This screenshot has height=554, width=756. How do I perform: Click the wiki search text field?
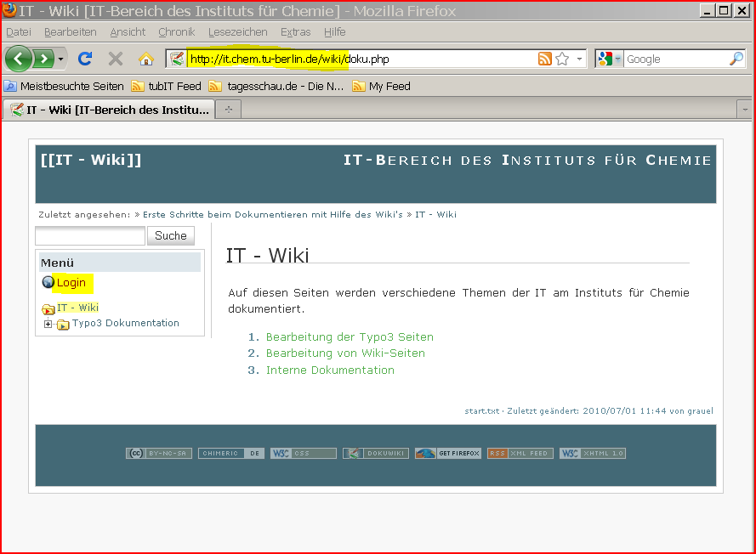(x=90, y=235)
